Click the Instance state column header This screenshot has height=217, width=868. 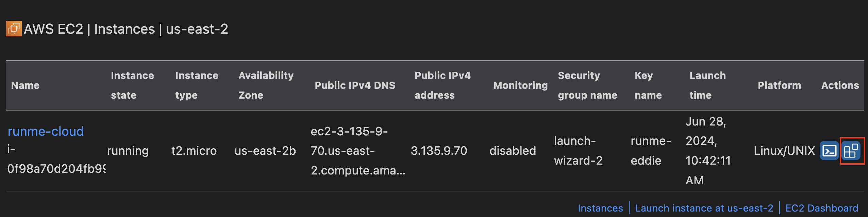point(132,85)
